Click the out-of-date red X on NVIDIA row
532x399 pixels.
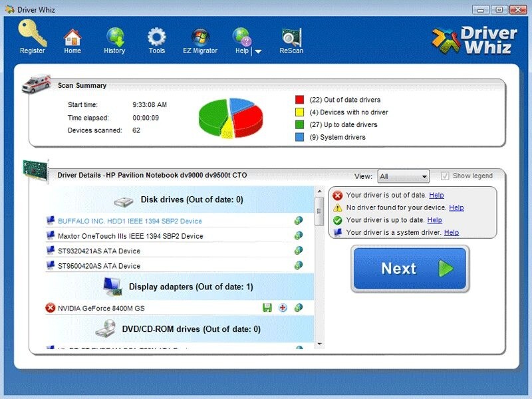pyautogui.click(x=51, y=308)
